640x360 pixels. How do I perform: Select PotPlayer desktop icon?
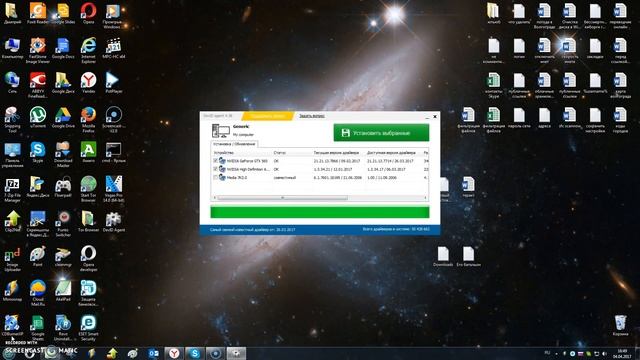tap(113, 82)
